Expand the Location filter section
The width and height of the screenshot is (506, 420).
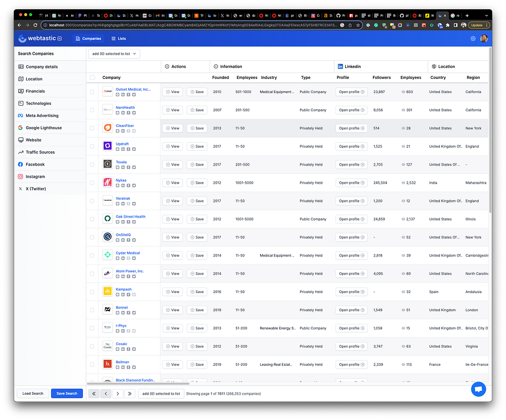(x=50, y=79)
